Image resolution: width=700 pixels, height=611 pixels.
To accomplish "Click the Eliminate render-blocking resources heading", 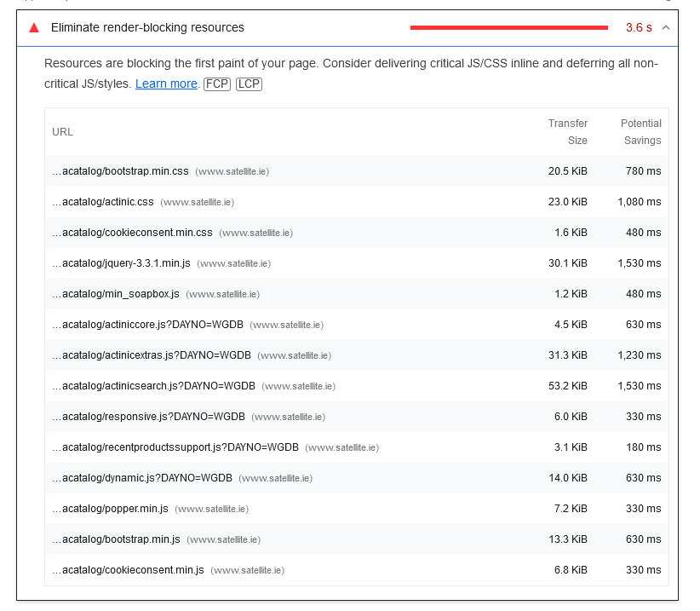I will [x=147, y=27].
